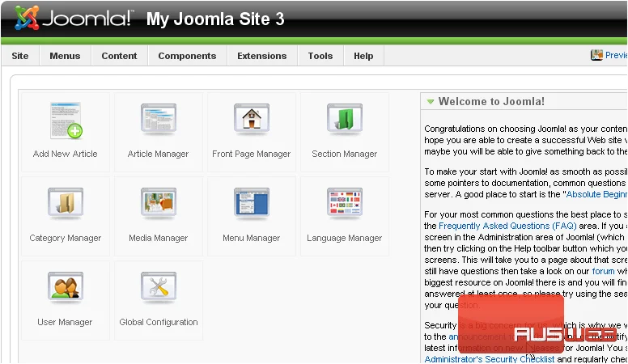The width and height of the screenshot is (628, 364).
Task: Open the Language Manager flags icon
Action: coord(345,203)
